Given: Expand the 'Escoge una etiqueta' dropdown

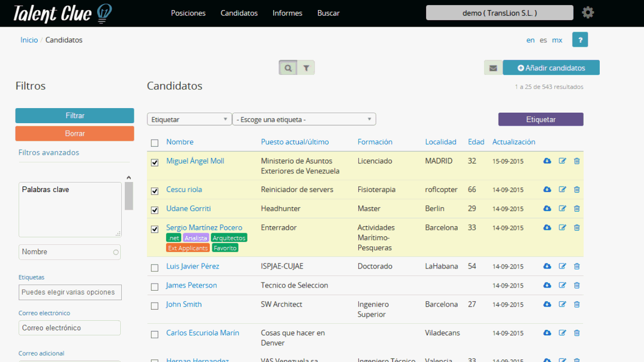Looking at the screenshot, I should tap(304, 119).
